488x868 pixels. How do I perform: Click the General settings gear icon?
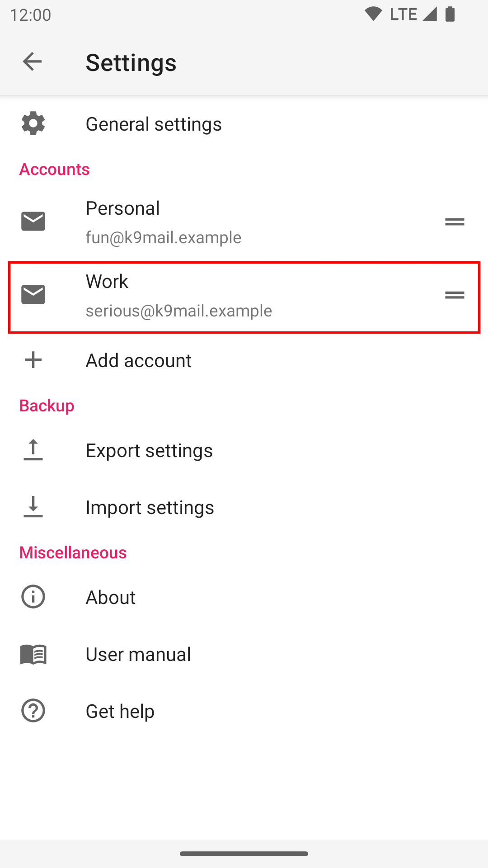(x=33, y=123)
